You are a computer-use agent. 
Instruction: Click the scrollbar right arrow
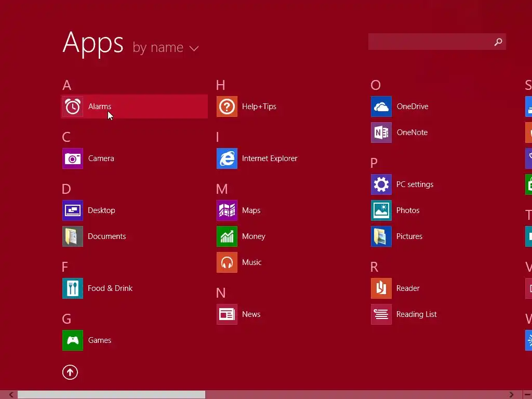pos(511,395)
